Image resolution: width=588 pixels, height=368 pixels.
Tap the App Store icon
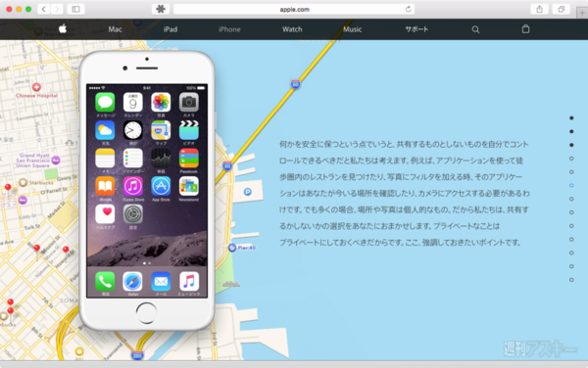(x=161, y=186)
